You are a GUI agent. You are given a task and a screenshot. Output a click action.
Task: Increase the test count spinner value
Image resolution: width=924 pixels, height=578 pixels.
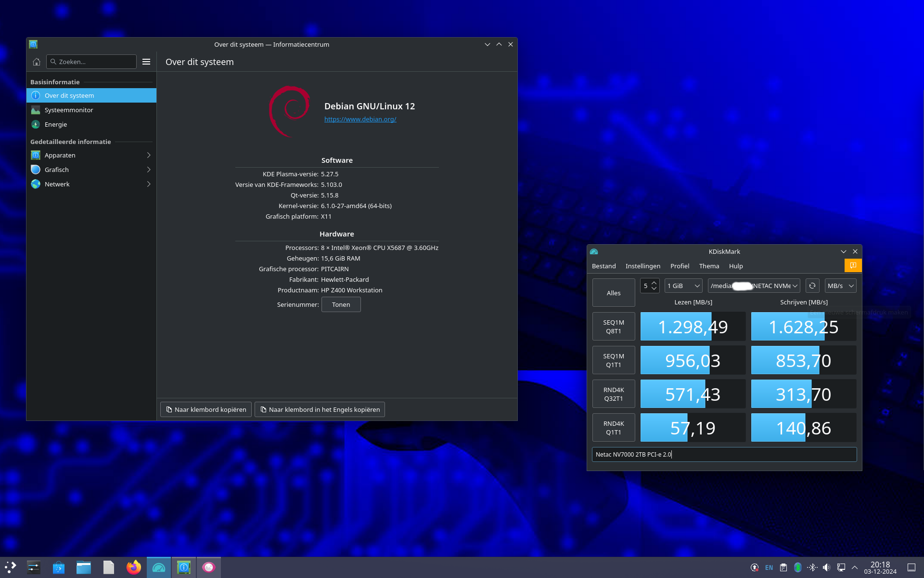(654, 283)
